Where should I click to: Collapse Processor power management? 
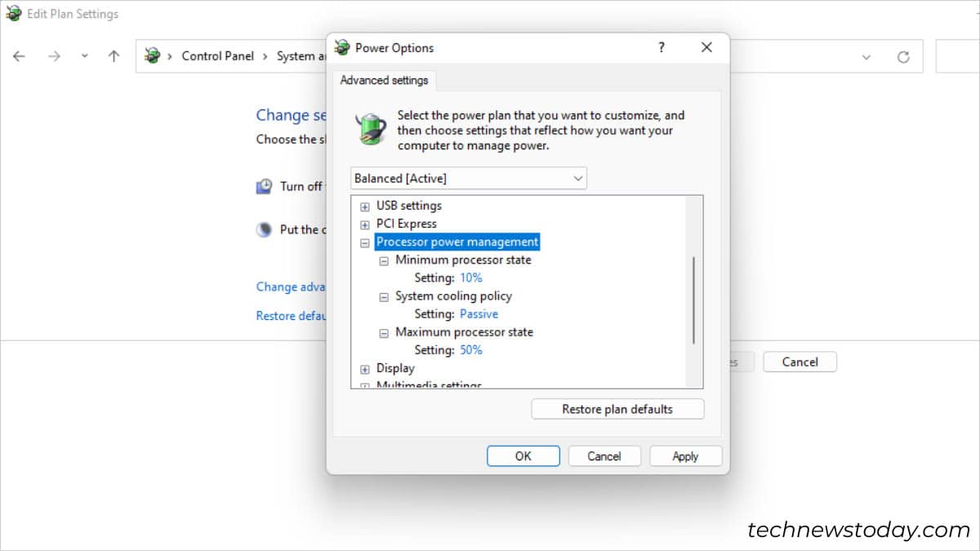364,242
